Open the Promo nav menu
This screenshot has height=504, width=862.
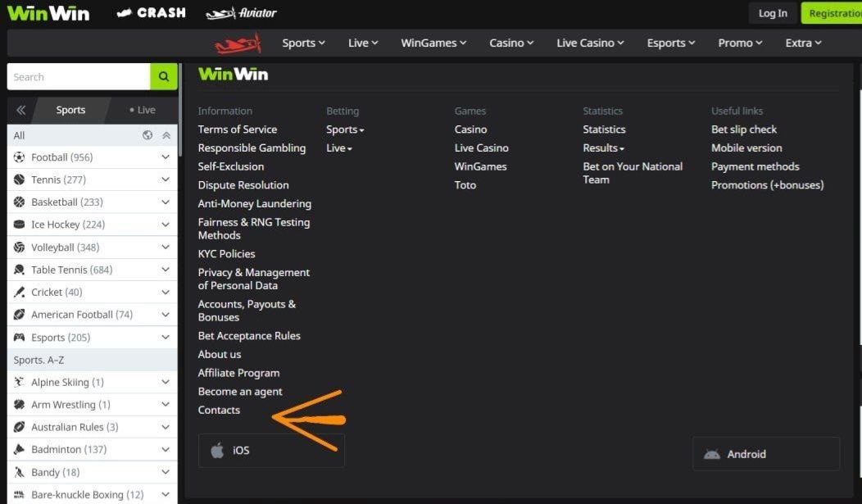coord(740,43)
